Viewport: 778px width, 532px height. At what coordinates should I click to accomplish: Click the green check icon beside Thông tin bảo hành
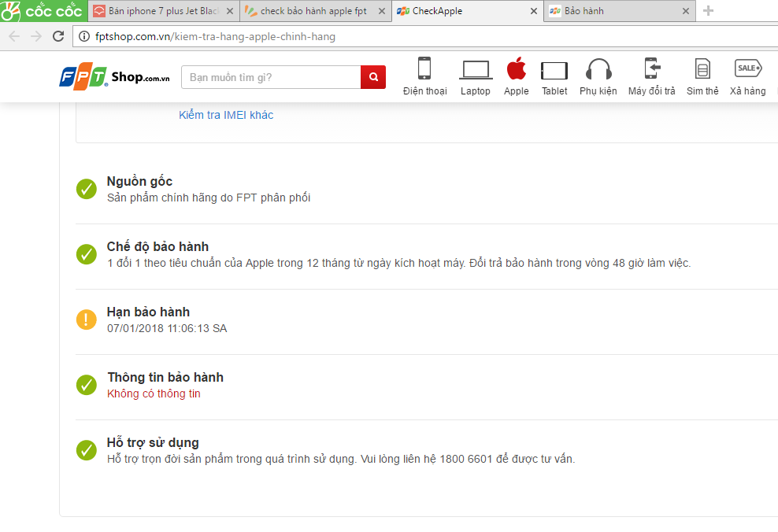pos(87,386)
